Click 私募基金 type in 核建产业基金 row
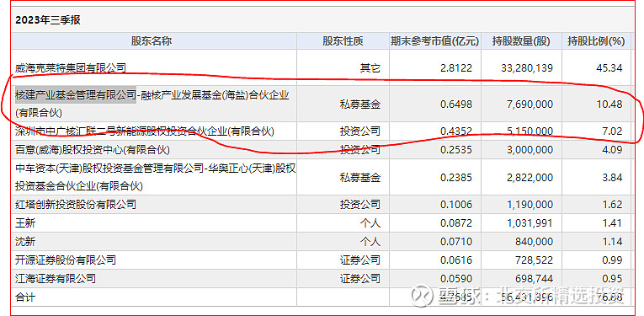644x316 pixels. (x=360, y=104)
